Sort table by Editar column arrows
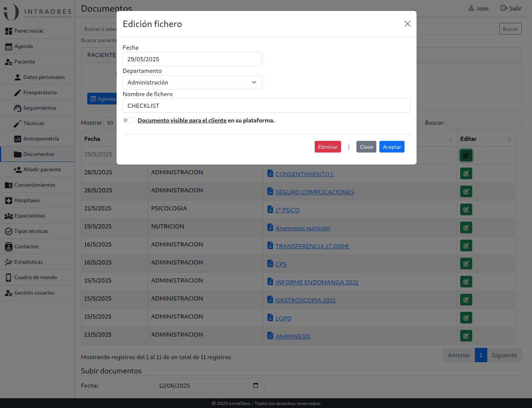This screenshot has height=408, width=532. click(x=509, y=139)
